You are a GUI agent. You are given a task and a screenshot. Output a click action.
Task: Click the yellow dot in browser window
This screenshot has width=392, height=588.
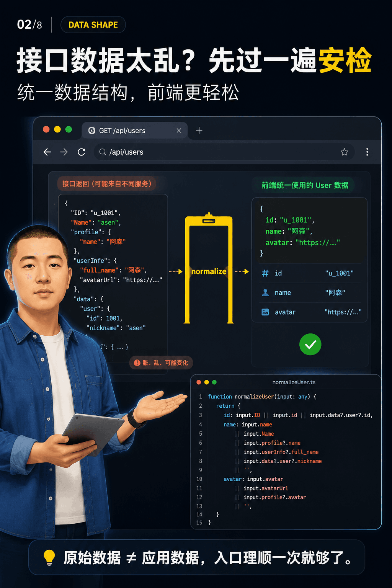(57, 129)
